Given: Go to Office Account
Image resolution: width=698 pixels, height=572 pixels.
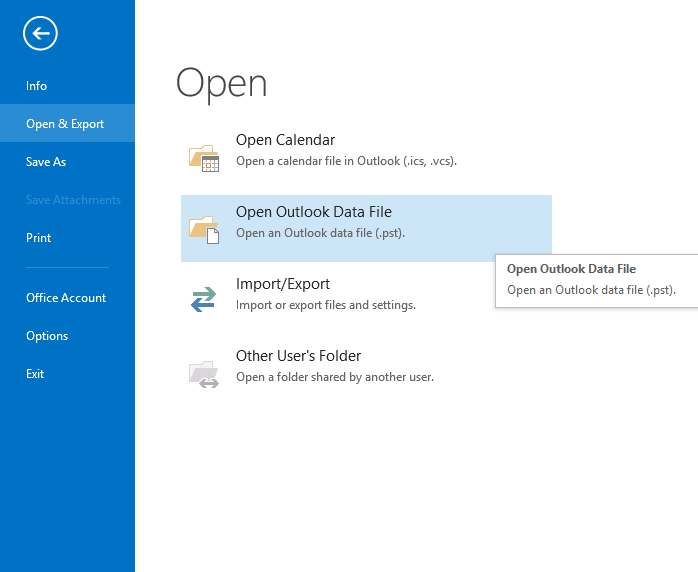Looking at the screenshot, I should (x=67, y=297).
